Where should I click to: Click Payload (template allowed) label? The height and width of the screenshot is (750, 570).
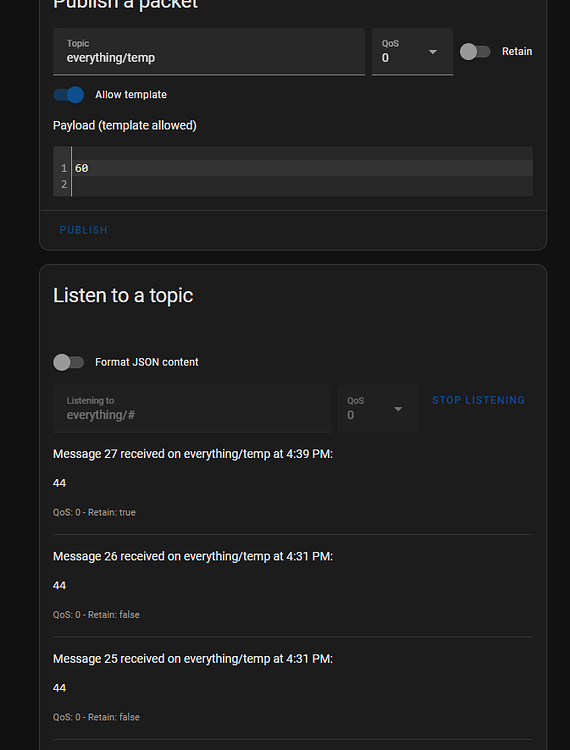coord(125,126)
